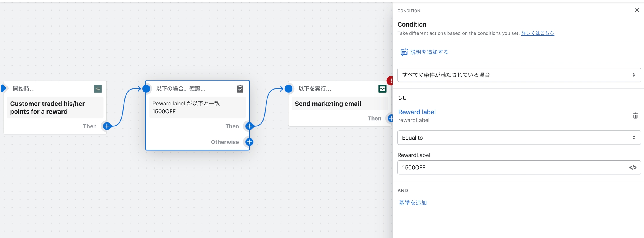Click the 以下を実行... action header
The height and width of the screenshot is (238, 644).
tap(315, 89)
